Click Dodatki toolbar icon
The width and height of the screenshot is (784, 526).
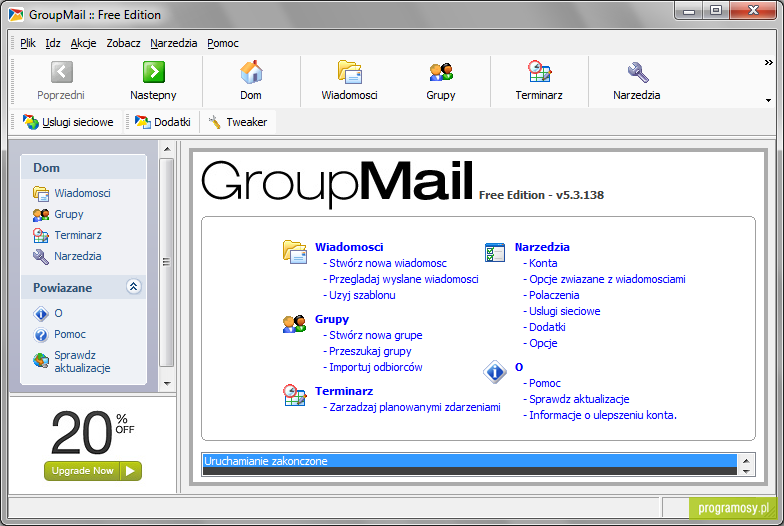click(x=142, y=122)
